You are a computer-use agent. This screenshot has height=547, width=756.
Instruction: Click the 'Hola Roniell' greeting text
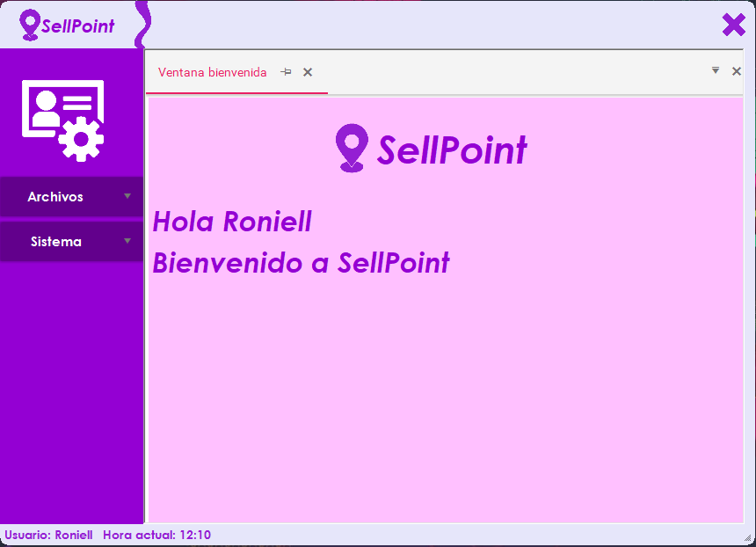pos(232,222)
